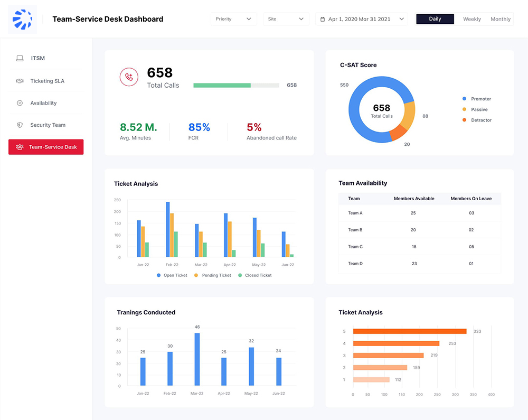This screenshot has width=528, height=420.
Task: Click the Ticketing SLA handshake icon
Action: click(x=20, y=81)
